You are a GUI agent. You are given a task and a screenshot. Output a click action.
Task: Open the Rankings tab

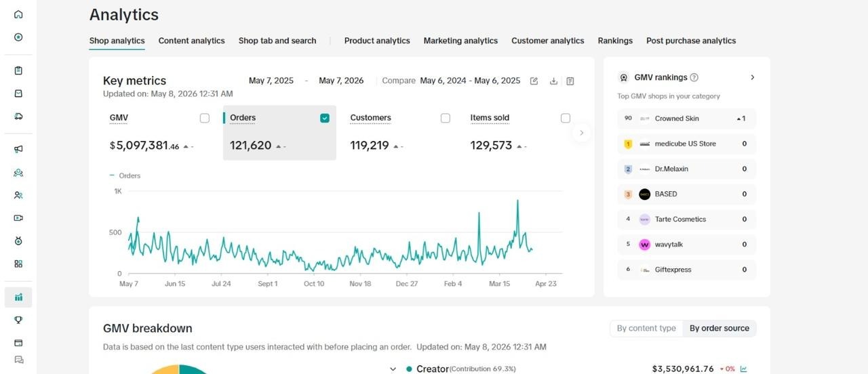coord(615,41)
